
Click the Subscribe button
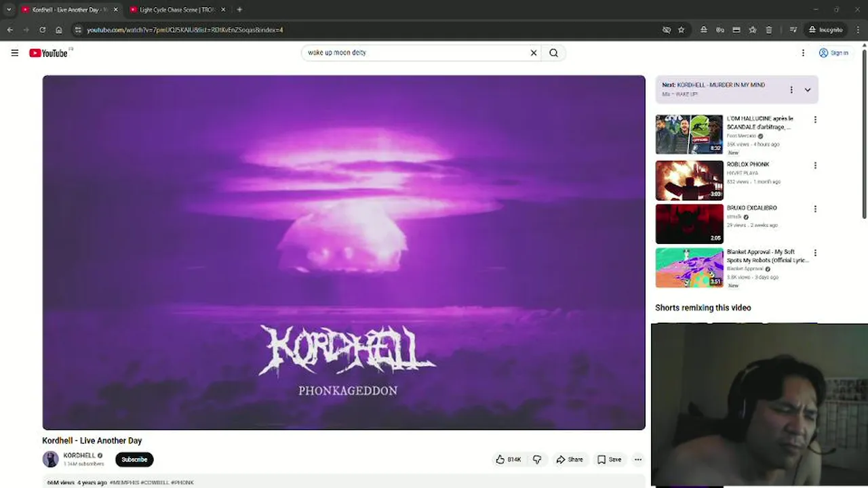[134, 460]
